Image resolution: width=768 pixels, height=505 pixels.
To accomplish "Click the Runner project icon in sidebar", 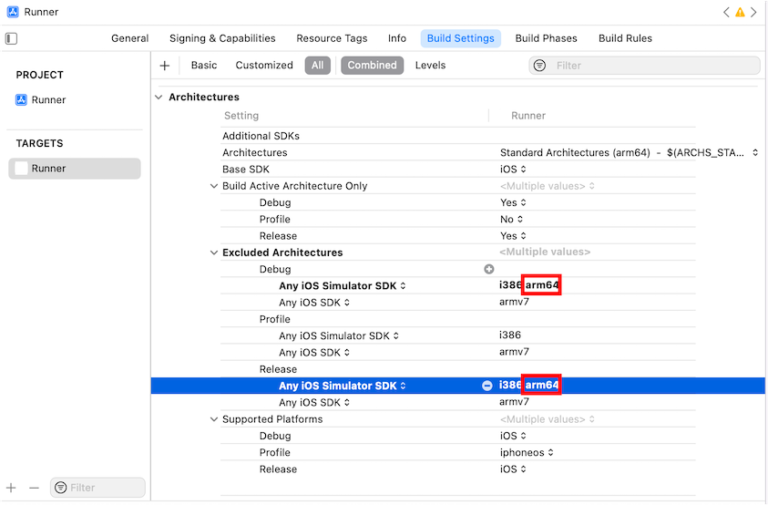I will (x=21, y=100).
